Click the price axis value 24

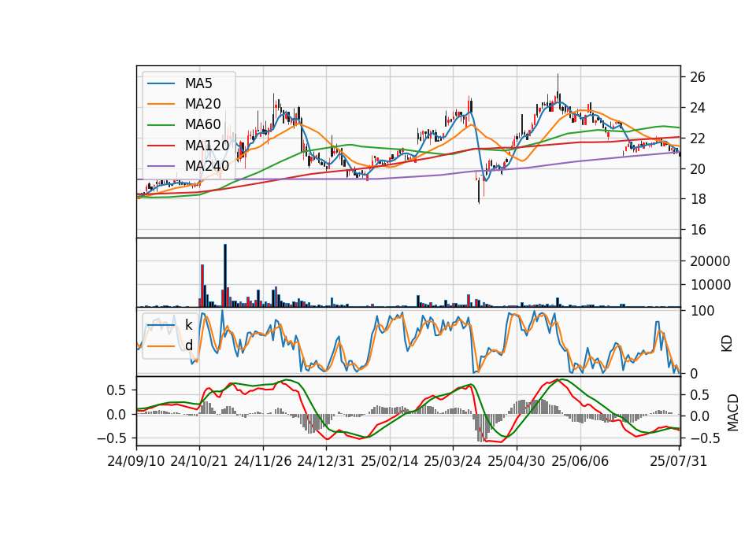click(x=698, y=108)
